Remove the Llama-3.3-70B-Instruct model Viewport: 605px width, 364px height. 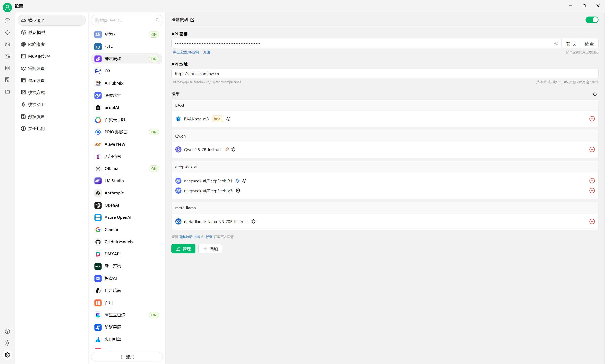592,222
